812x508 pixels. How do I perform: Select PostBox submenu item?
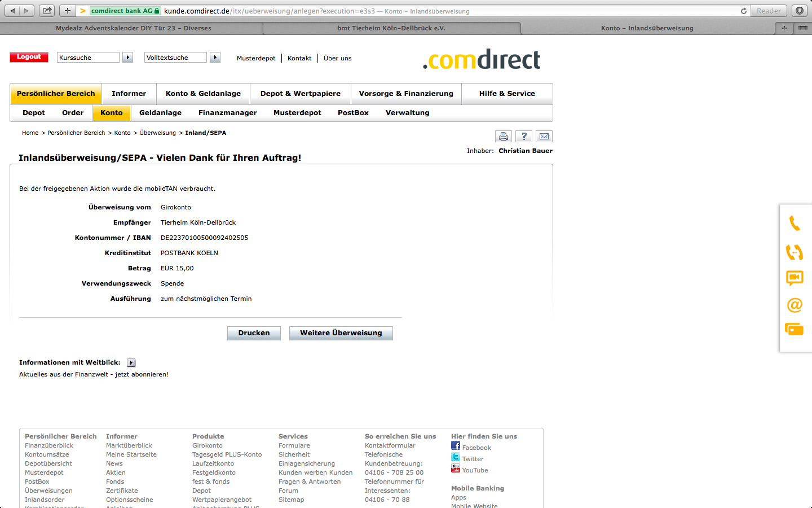[x=353, y=113]
